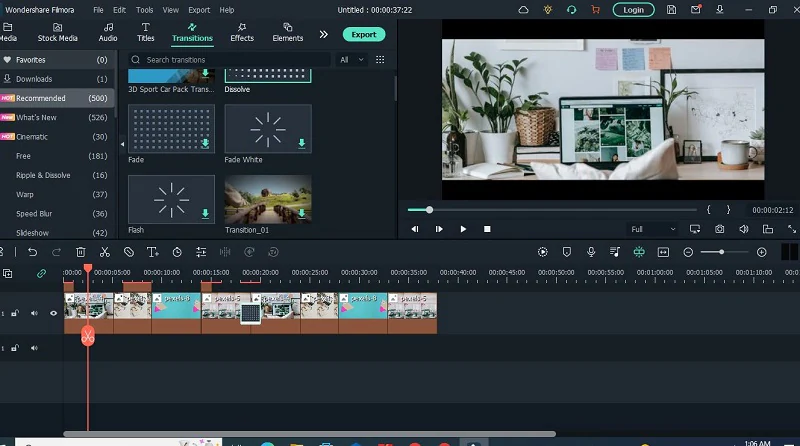
Task: Click the Undo arrow in timeline toolbar
Action: click(x=32, y=252)
